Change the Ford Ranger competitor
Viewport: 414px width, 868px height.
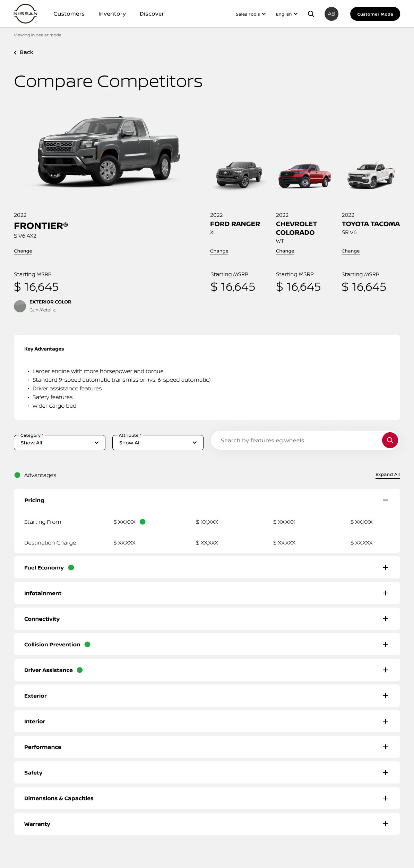(219, 251)
